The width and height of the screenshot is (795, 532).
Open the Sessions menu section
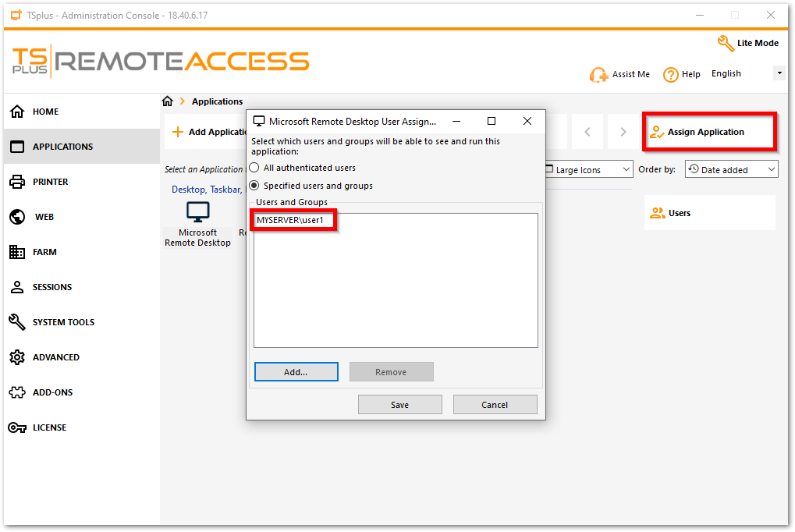pos(52,287)
